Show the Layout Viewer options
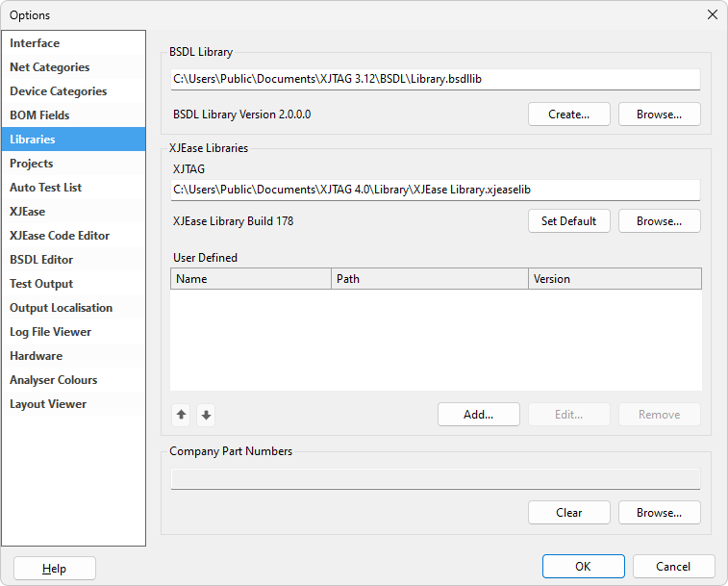 [x=48, y=404]
